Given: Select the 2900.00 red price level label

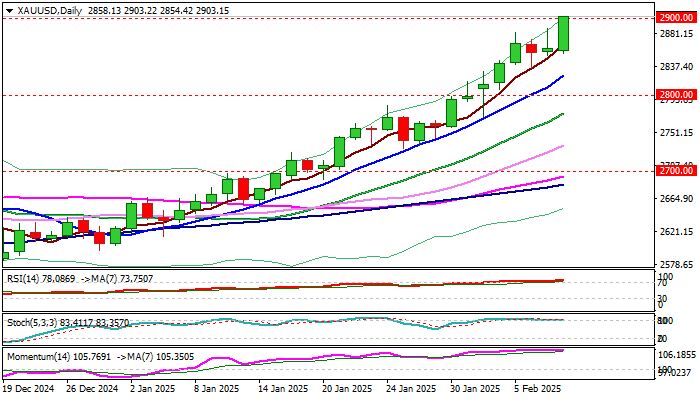Looking at the screenshot, I should coord(676,19).
